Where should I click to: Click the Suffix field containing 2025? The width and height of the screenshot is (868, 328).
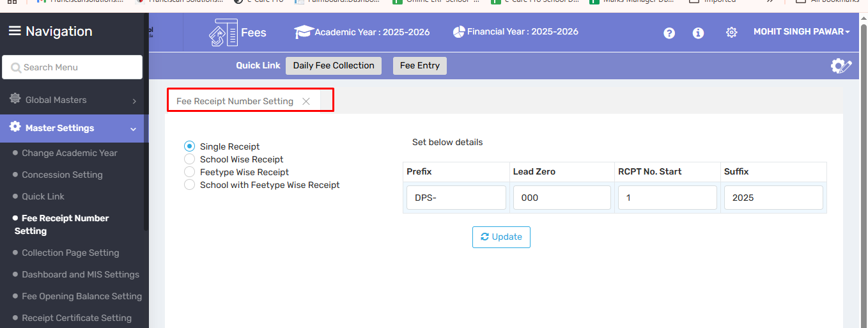773,198
